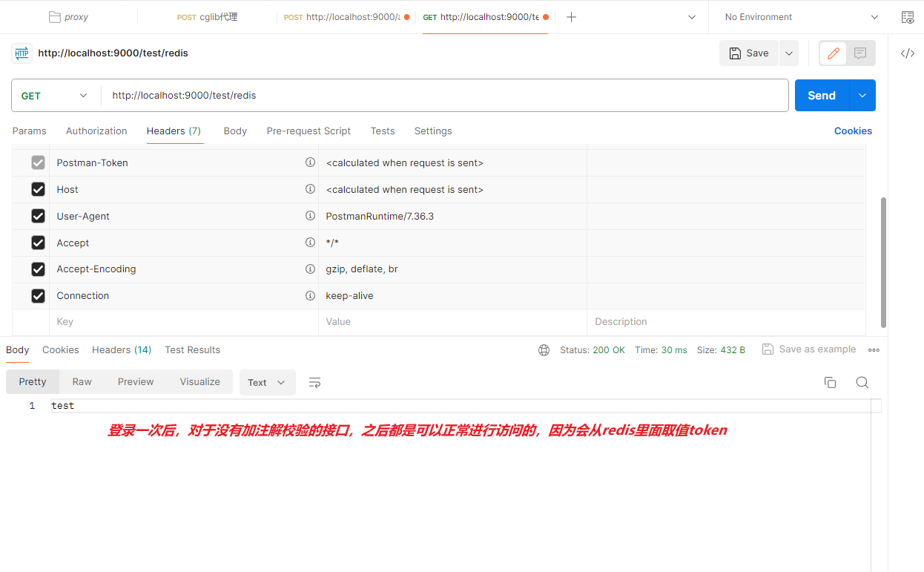924x572 pixels.
Task: Open the code snippet generator panel
Action: [908, 53]
